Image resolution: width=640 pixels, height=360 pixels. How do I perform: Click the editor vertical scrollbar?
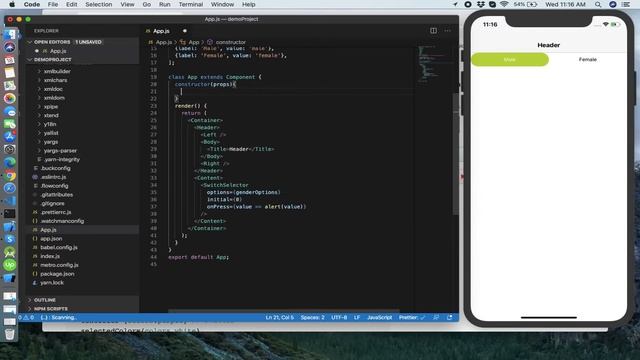tap(456, 154)
